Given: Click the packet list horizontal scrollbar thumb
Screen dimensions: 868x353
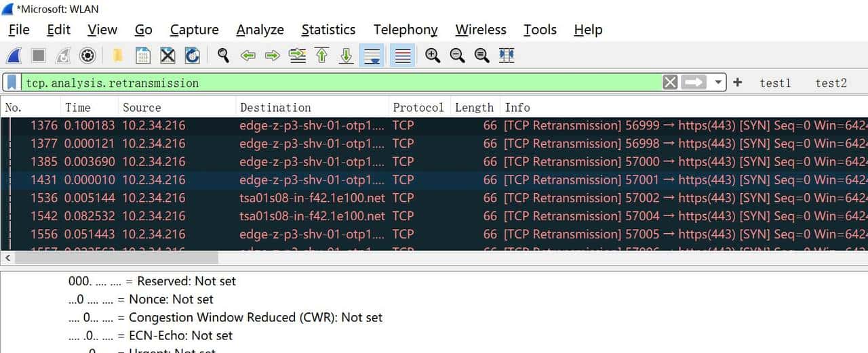Looking at the screenshot, I should click(x=117, y=258).
